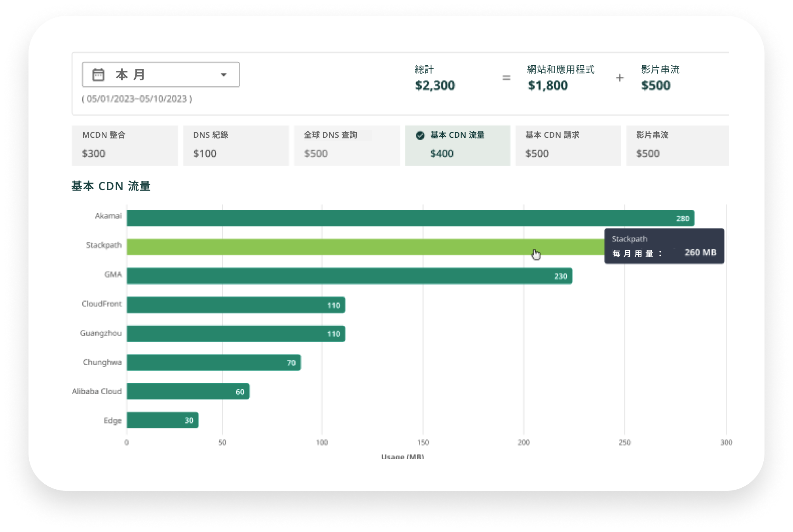Screen dimensions: 793x532
Task: Expand the 本月 dropdown arrow
Action: (x=224, y=75)
